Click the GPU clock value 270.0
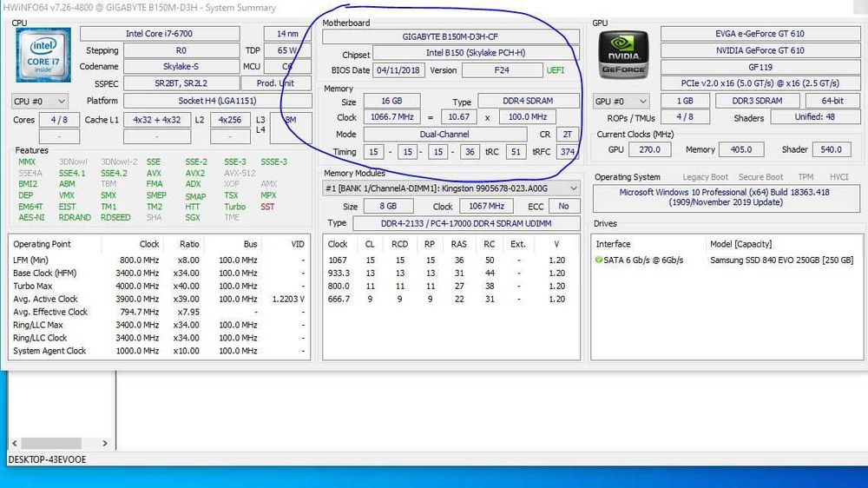The image size is (868, 488). pos(650,149)
